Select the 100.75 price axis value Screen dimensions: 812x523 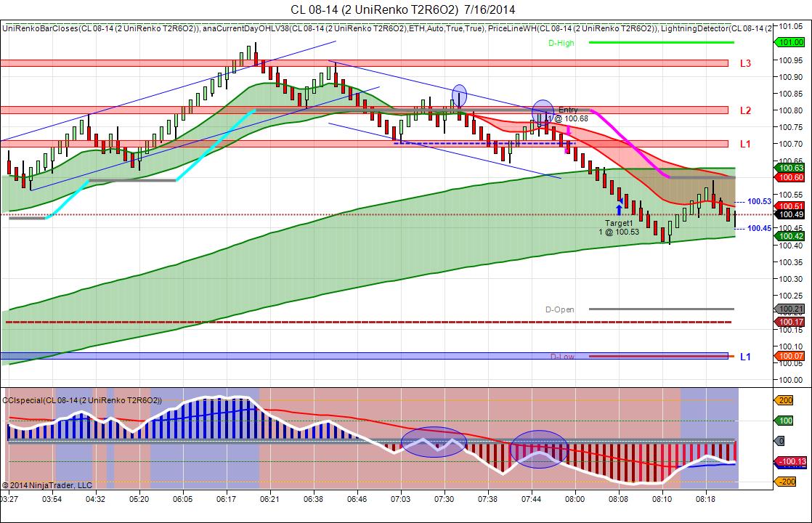(x=791, y=127)
